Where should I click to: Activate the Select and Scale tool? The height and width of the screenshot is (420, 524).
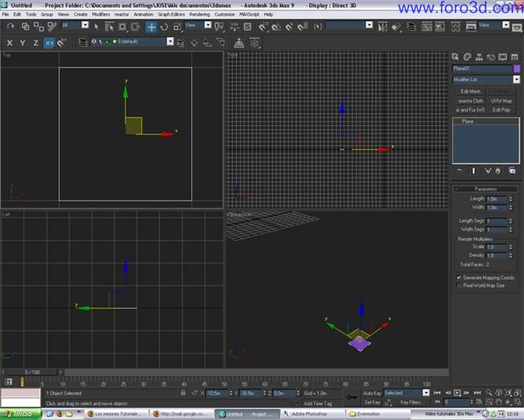pyautogui.click(x=177, y=27)
